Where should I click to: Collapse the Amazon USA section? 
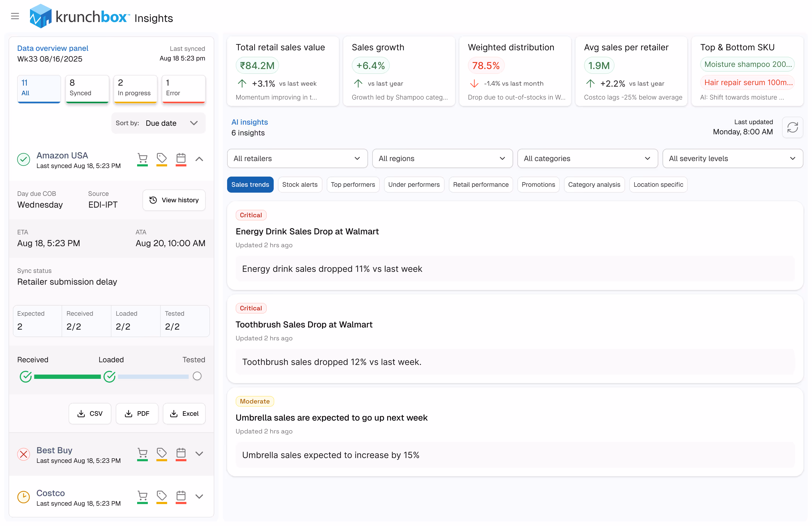point(199,159)
